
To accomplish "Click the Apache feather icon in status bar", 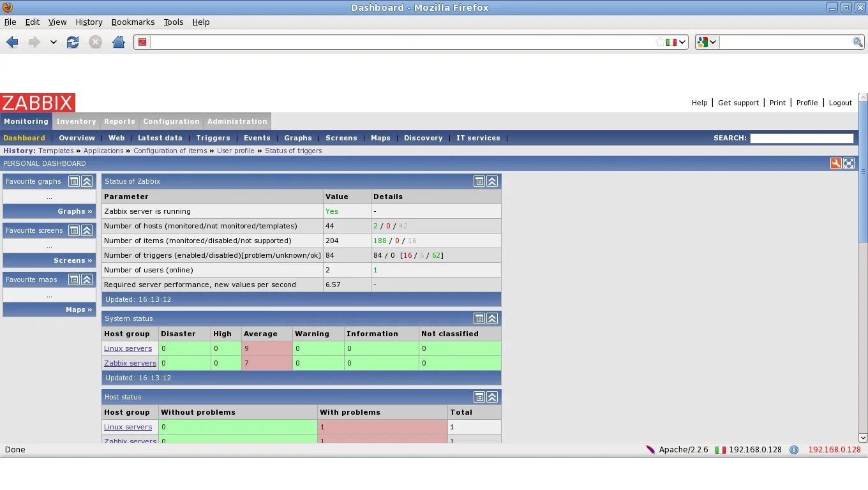I will tap(650, 450).
